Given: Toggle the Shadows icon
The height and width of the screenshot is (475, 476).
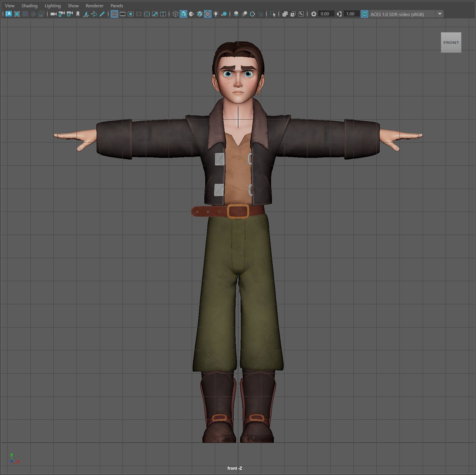Looking at the screenshot, I should point(224,14).
